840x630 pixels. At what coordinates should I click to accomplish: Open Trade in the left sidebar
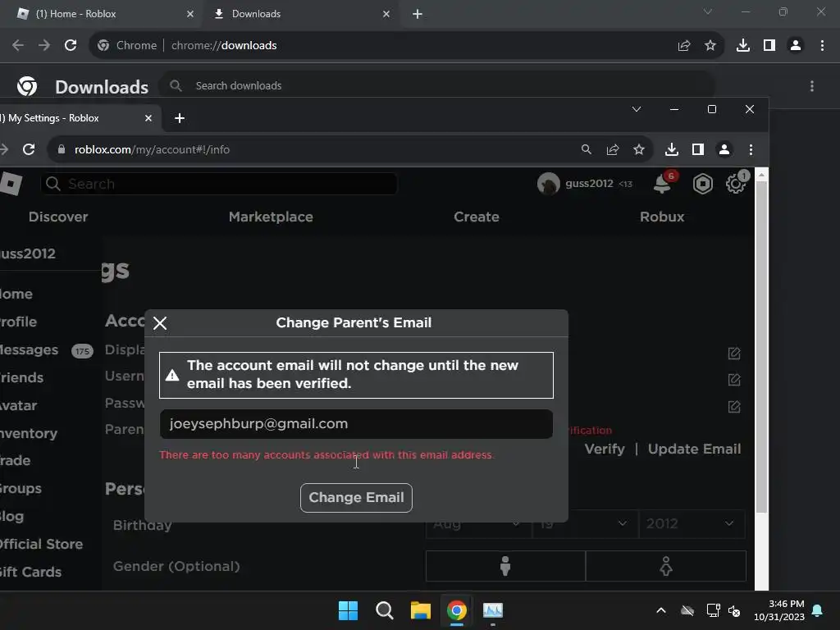16,461
